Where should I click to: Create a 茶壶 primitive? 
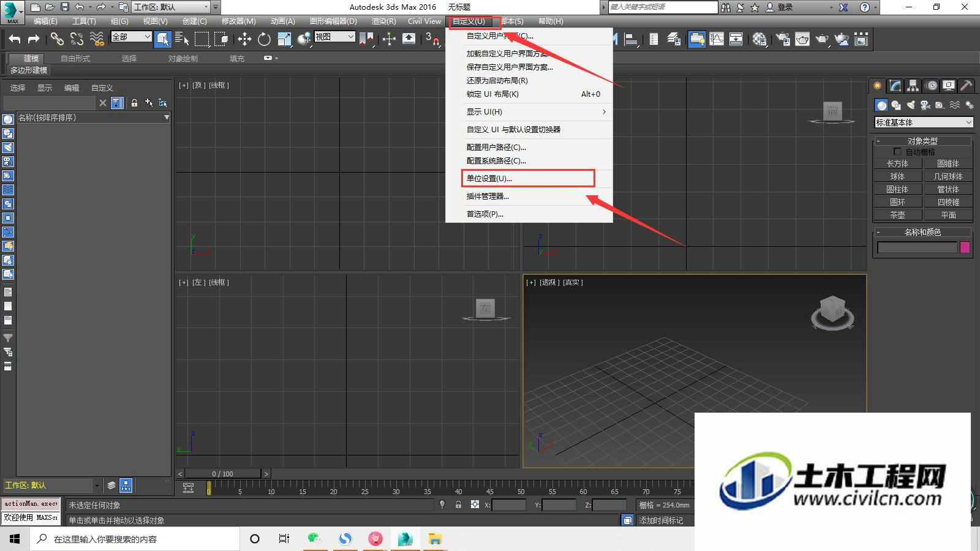click(897, 215)
